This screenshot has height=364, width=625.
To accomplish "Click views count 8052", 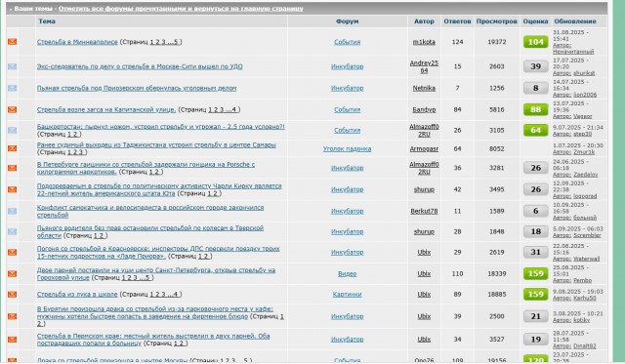I will [497, 149].
